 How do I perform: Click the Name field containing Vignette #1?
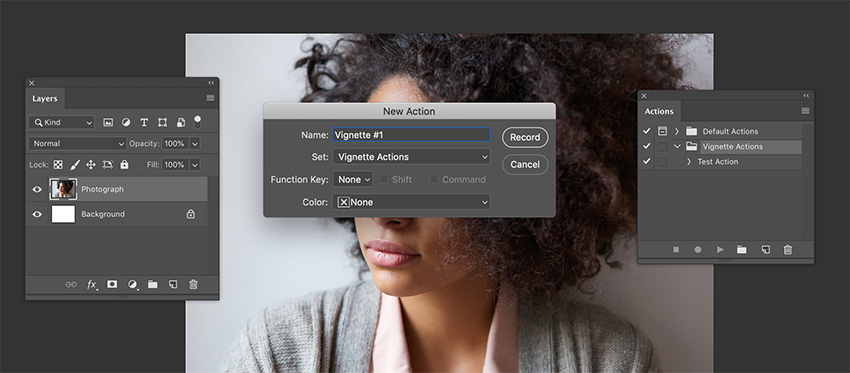point(411,134)
